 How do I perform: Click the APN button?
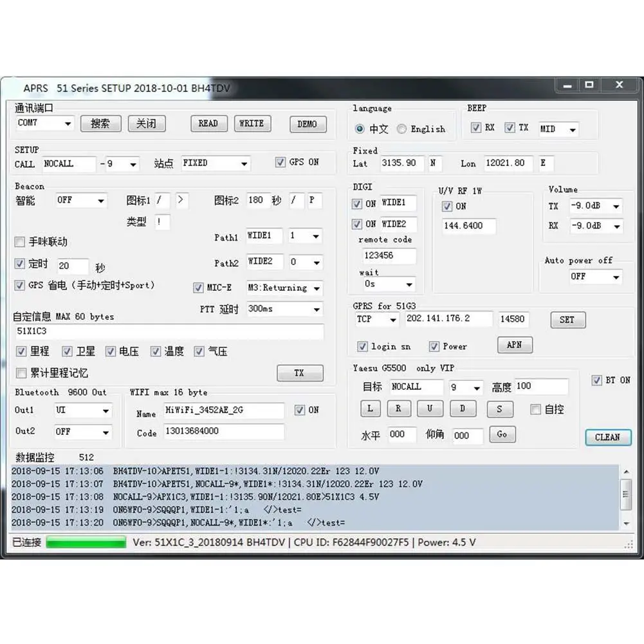coord(515,345)
